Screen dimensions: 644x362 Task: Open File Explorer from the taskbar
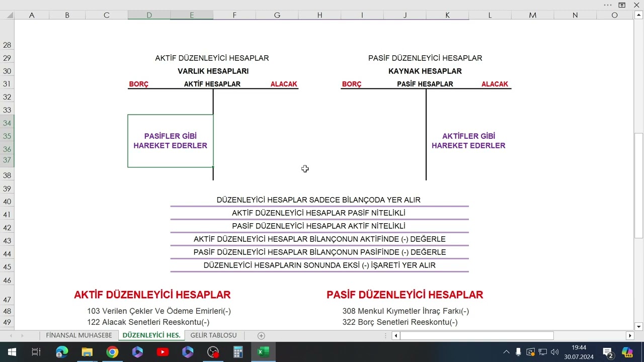pyautogui.click(x=87, y=352)
